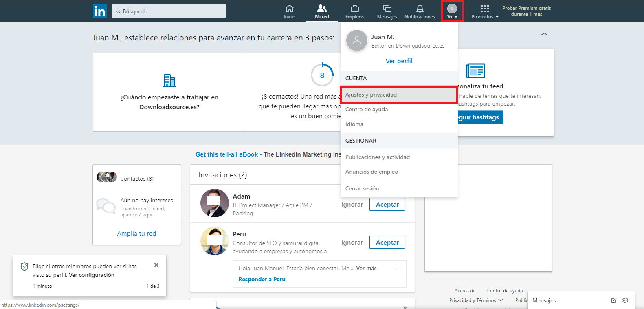Click the feed newspaper icon
This screenshot has height=309, width=644.
(x=475, y=71)
